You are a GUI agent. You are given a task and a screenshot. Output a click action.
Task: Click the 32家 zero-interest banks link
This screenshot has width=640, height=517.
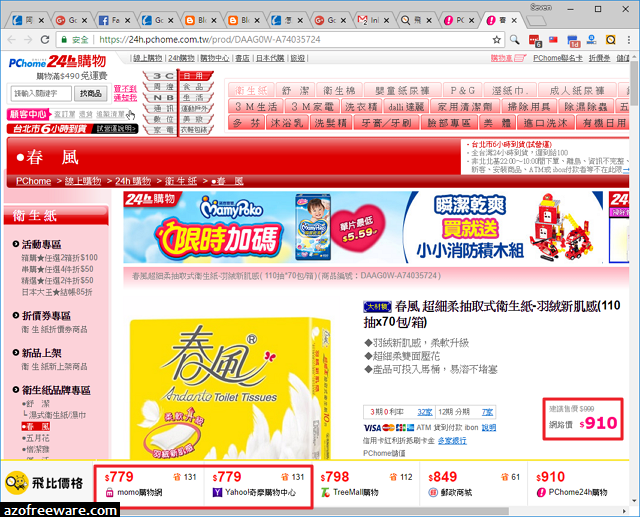click(x=425, y=412)
